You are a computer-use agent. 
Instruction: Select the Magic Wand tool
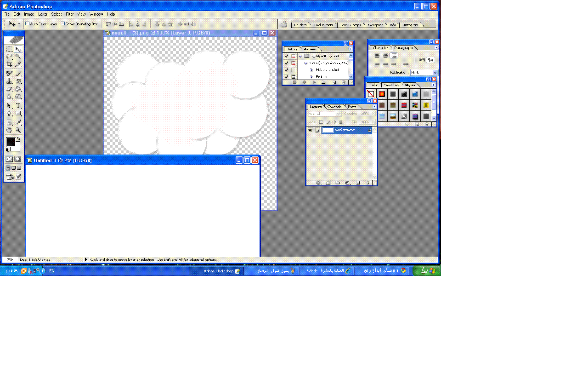(18, 57)
